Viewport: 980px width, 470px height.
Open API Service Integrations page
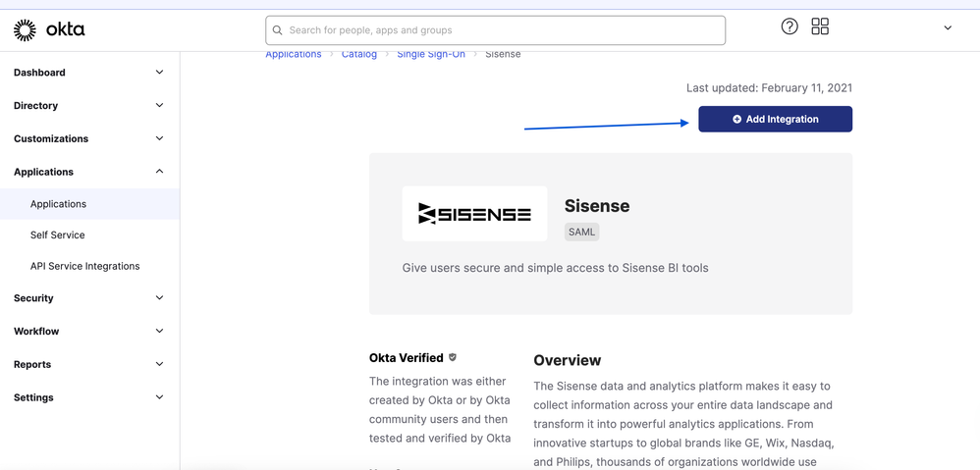click(x=85, y=267)
